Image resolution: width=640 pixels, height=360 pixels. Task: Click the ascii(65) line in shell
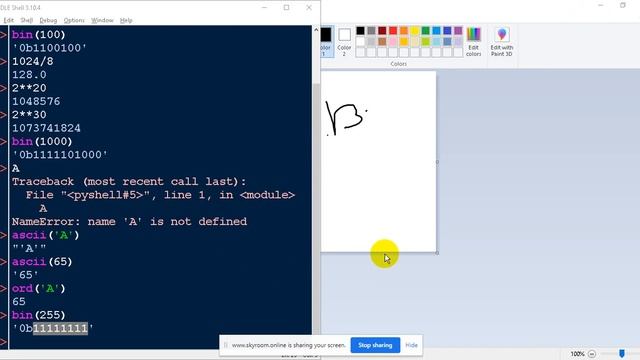42,262
